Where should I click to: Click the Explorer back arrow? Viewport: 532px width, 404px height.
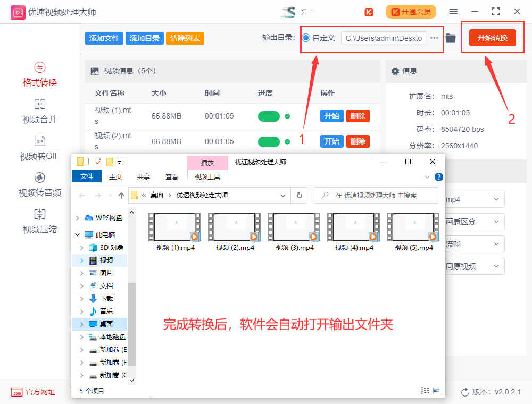click(82, 195)
